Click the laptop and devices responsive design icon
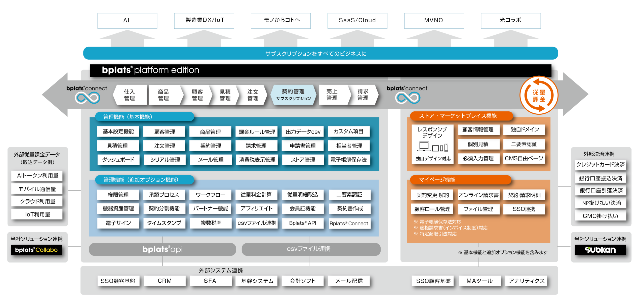Screen dimensions: 644x305 [433, 147]
